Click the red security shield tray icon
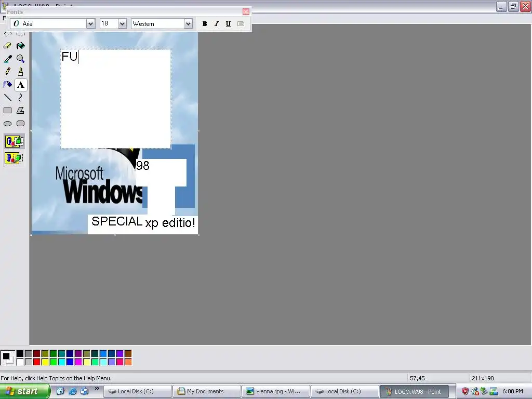532x399 pixels. pyautogui.click(x=465, y=391)
